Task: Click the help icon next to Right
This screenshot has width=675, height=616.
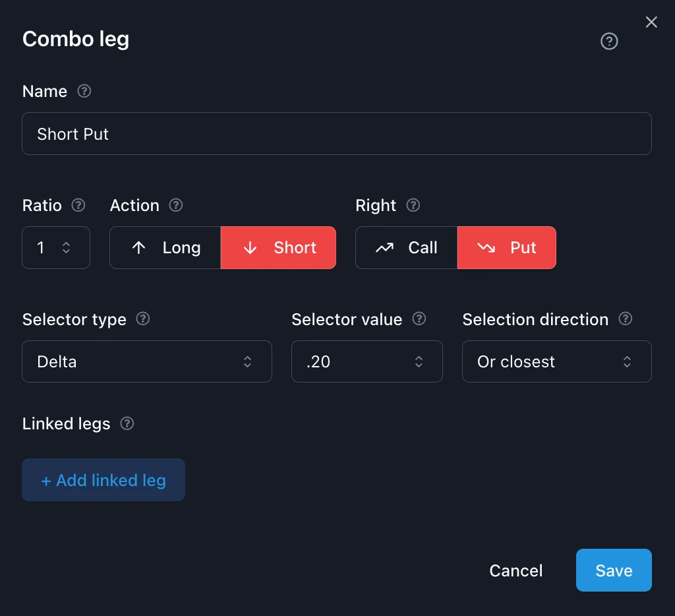Action: coord(413,205)
